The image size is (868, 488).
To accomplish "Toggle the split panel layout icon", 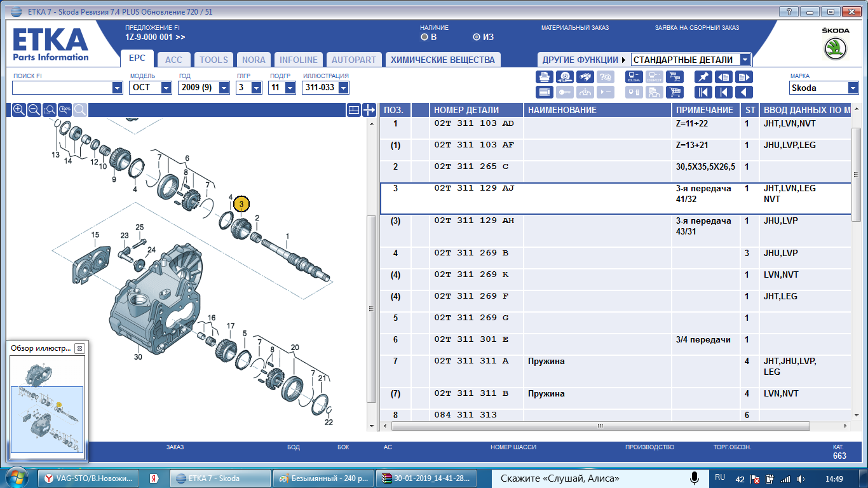I will point(354,110).
